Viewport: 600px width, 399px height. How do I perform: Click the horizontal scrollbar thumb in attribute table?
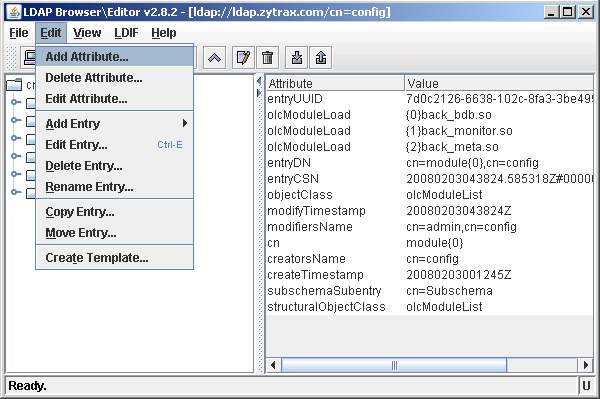pyautogui.click(x=394, y=365)
